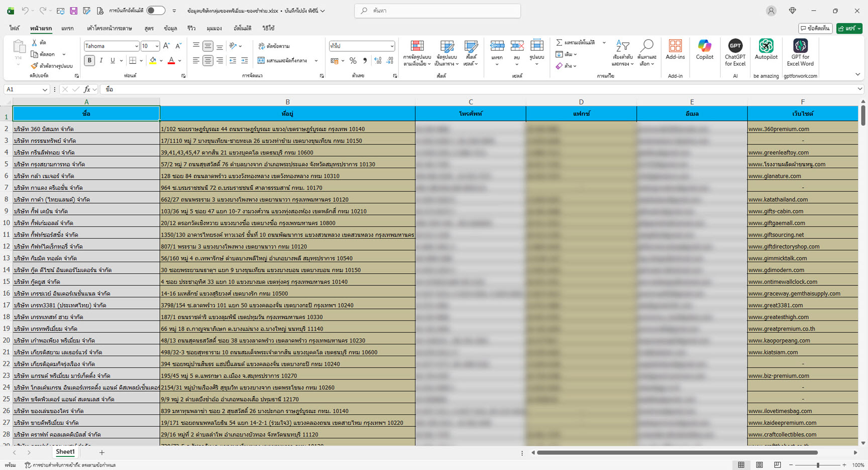
Task: Launch ChatGPT for Excel add-in
Action: pos(735,50)
